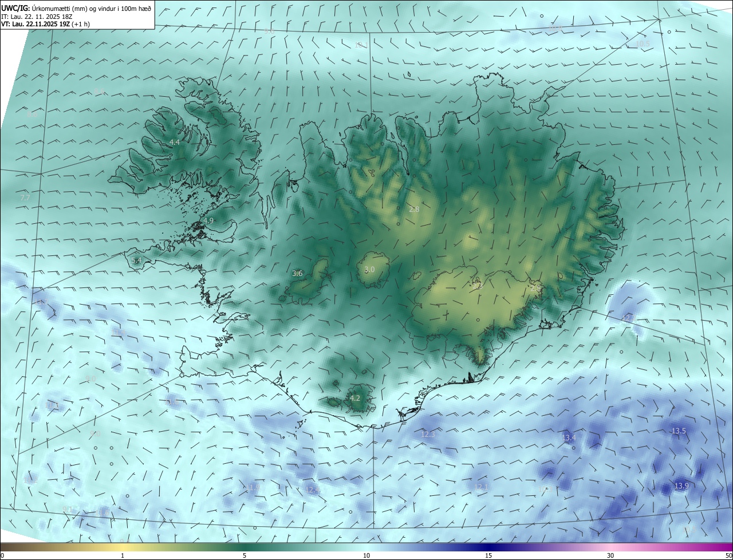Click the 3.0 value on the central glacier

(x=369, y=270)
